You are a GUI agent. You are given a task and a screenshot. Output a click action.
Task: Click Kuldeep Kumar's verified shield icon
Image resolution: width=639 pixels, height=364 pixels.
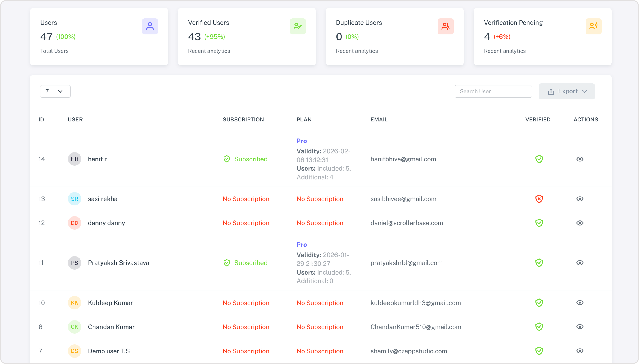[x=539, y=303]
